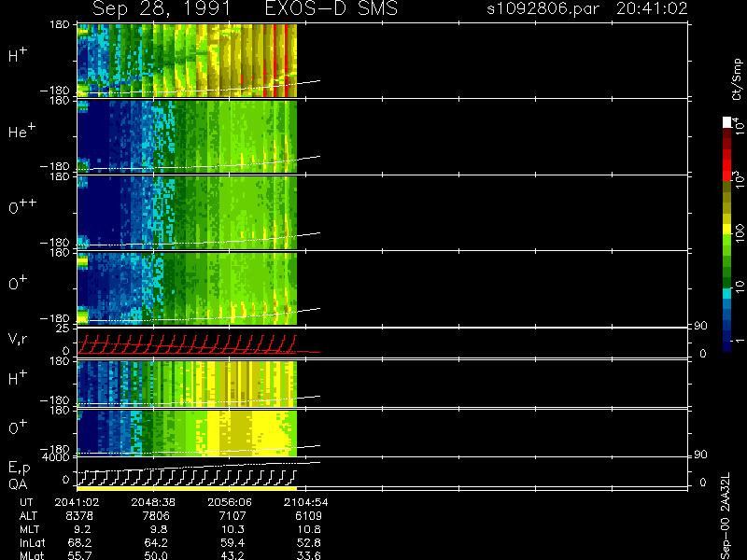Click MLat value '50.0'
The height and width of the screenshot is (560, 747).
pos(156,555)
